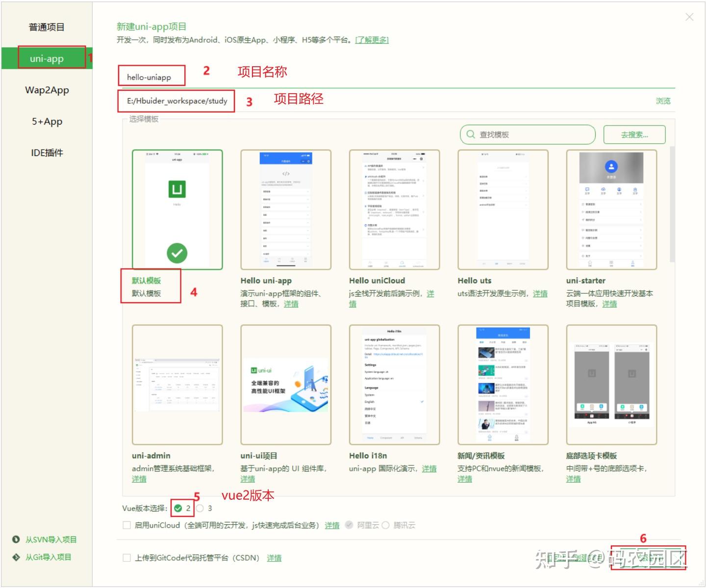Click the SVN import icon in sidebar
Screen dimensions: 706x588
coord(15,539)
